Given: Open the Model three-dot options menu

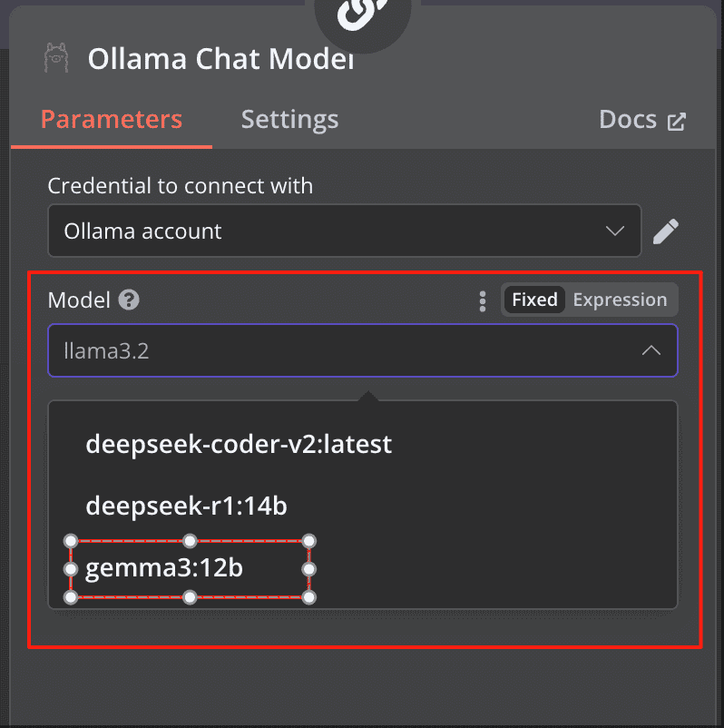Looking at the screenshot, I should (483, 300).
